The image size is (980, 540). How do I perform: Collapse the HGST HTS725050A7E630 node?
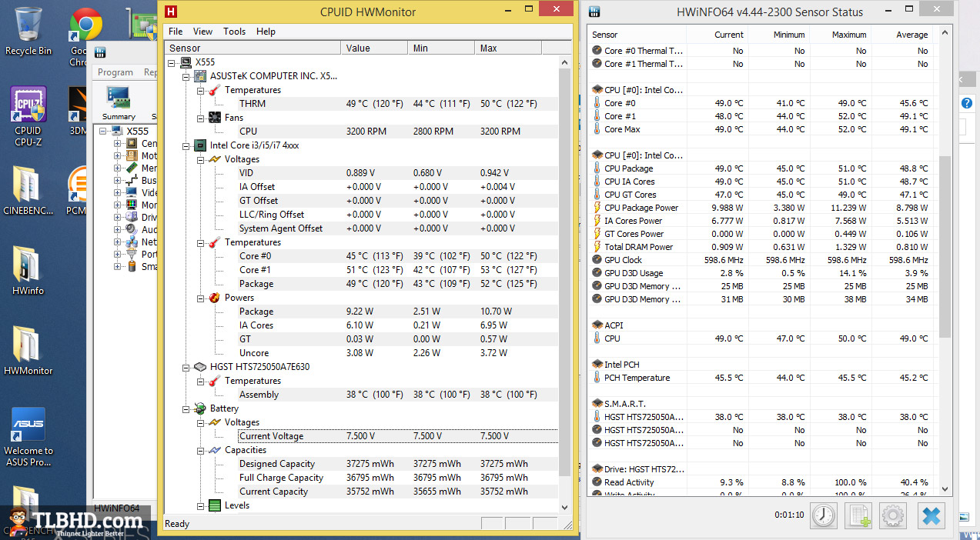click(x=186, y=367)
